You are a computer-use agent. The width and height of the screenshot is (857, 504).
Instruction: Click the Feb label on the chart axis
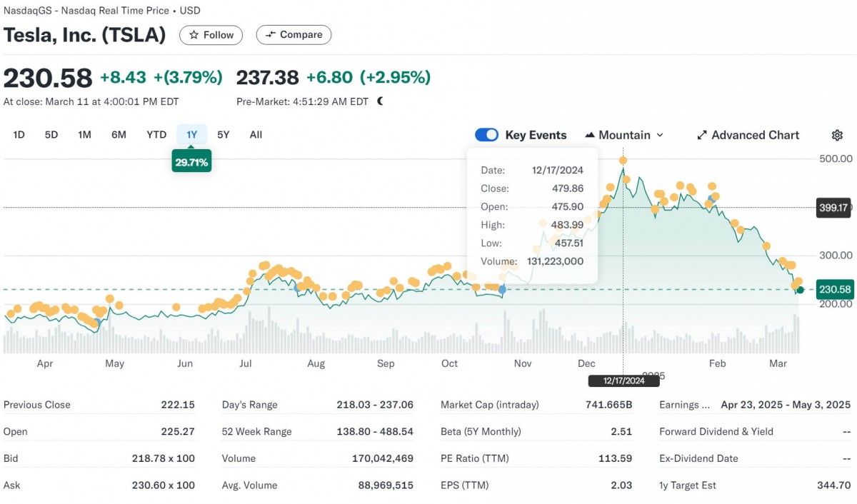coord(717,364)
